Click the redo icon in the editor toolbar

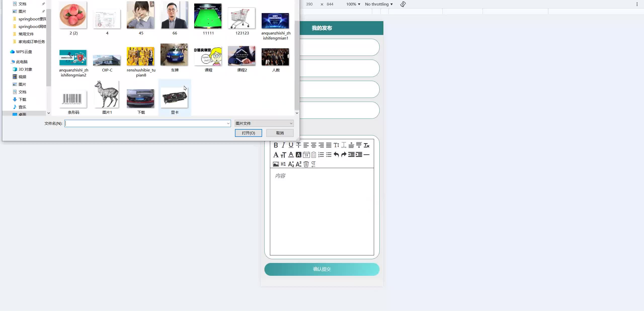click(344, 154)
